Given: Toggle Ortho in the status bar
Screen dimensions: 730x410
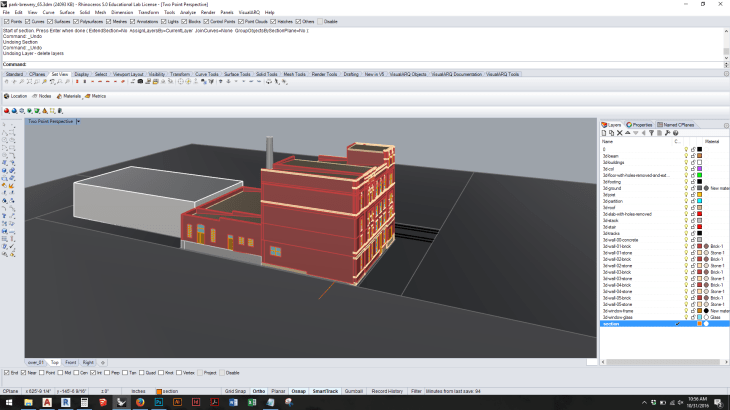Looking at the screenshot, I should [257, 391].
